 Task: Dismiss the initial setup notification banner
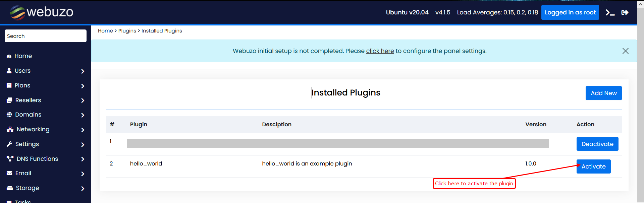coord(625,51)
